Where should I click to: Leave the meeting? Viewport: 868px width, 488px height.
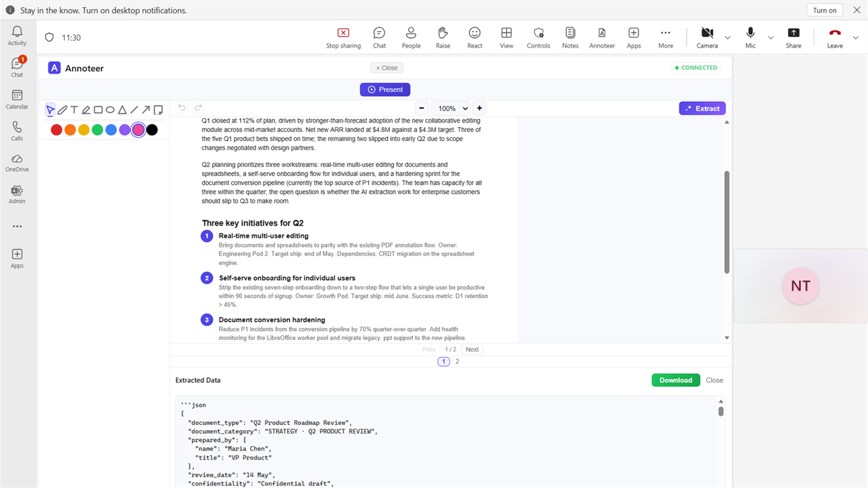point(835,37)
